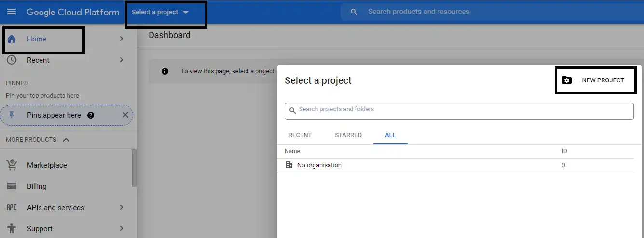Click the API icon in sidebar
The width and height of the screenshot is (644, 238).
point(12,208)
